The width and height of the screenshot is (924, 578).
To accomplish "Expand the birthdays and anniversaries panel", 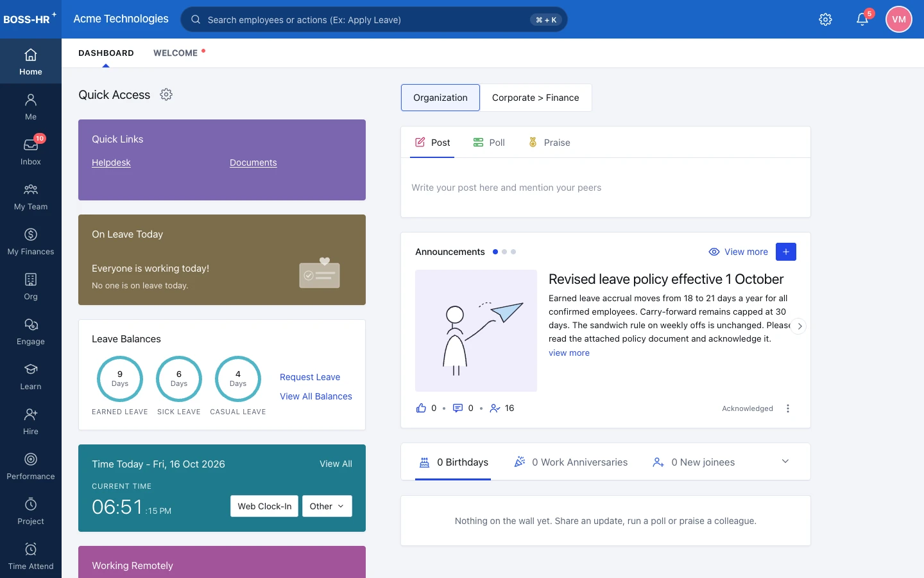I will coord(785,462).
